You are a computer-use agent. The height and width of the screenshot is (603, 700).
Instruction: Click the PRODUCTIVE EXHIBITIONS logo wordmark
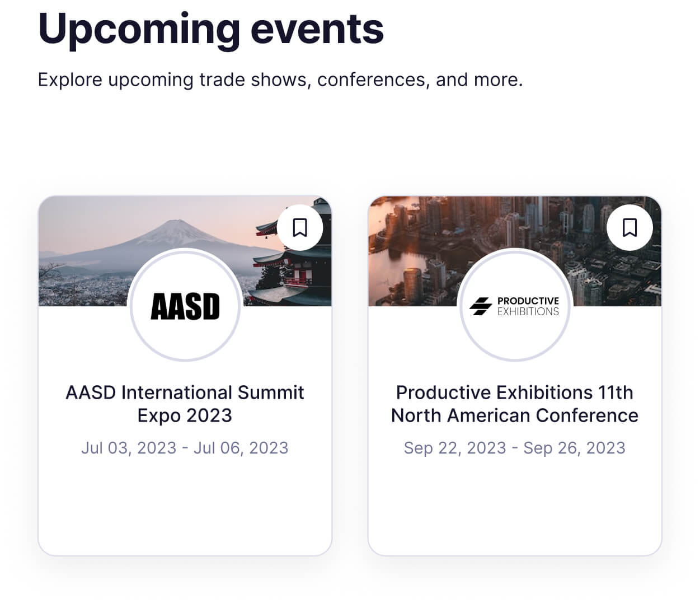[528, 306]
